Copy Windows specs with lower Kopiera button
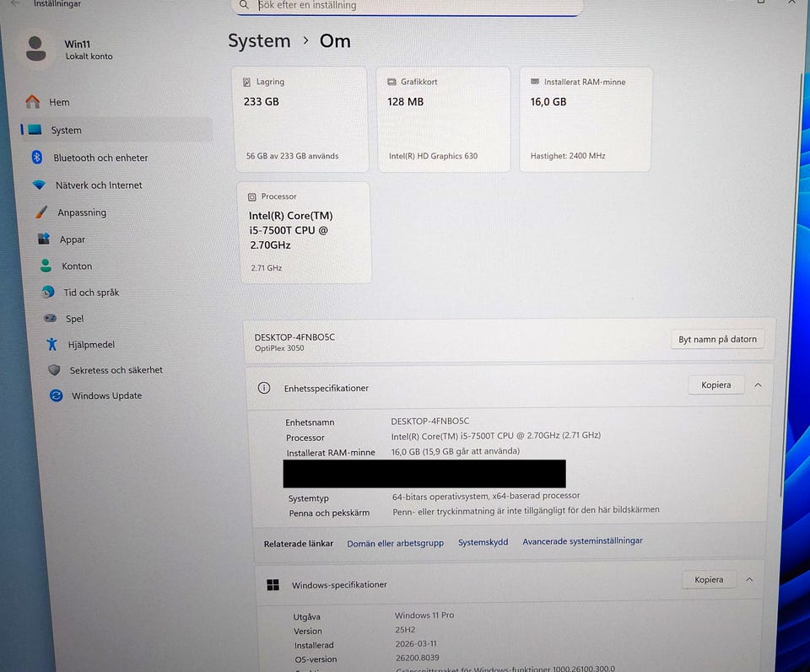 pyautogui.click(x=708, y=579)
